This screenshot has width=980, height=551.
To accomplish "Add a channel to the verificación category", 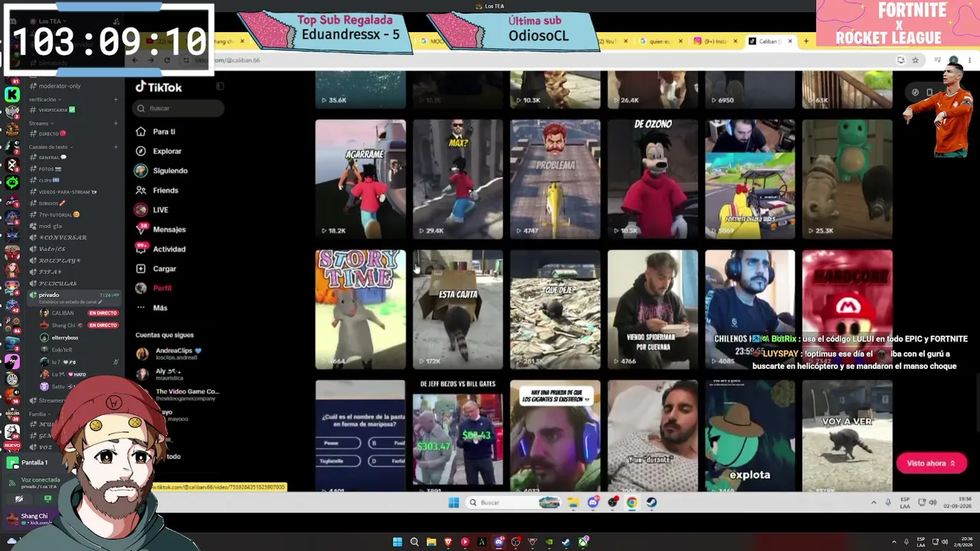I will click(x=116, y=99).
